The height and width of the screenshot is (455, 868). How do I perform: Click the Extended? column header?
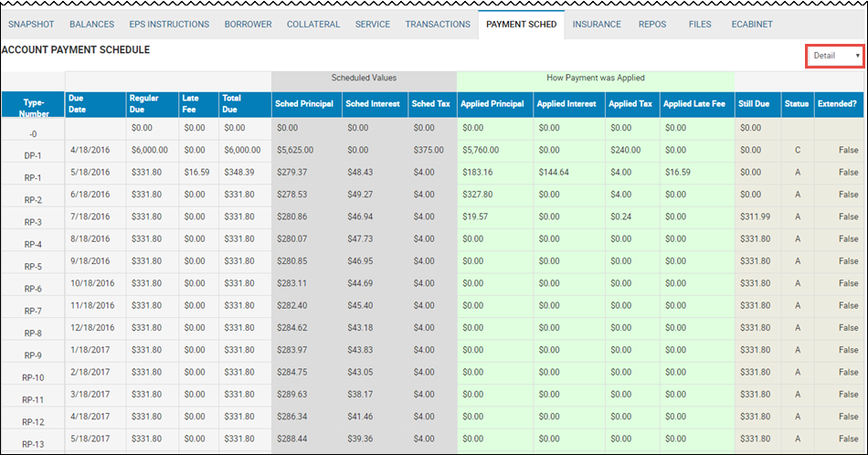[x=837, y=103]
